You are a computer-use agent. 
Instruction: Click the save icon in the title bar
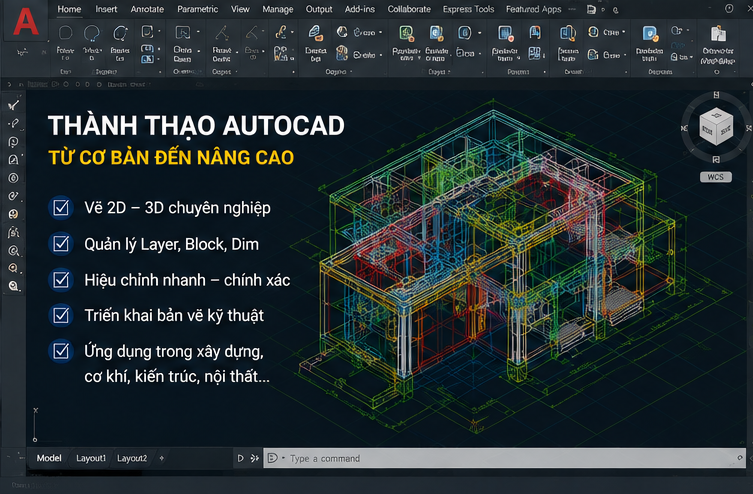[591, 9]
